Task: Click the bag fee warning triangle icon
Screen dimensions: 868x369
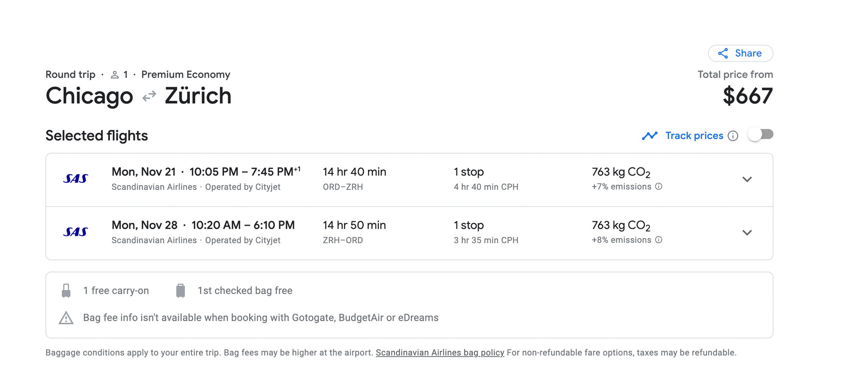Action: pos(66,318)
